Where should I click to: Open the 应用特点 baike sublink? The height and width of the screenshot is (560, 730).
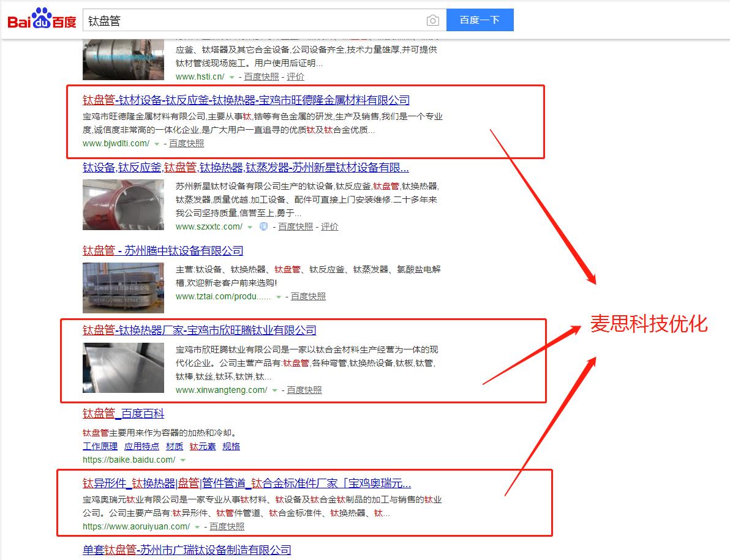pyautogui.click(x=141, y=447)
